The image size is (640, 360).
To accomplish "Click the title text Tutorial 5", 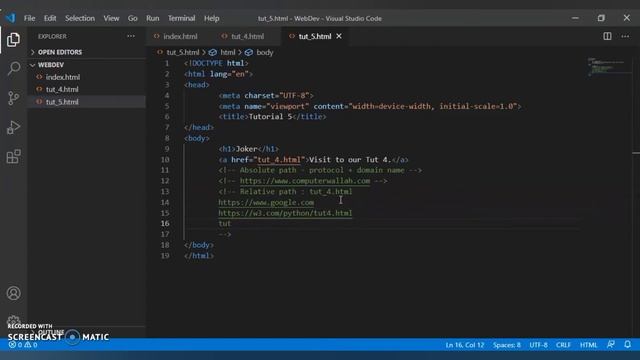I will click(270, 117).
